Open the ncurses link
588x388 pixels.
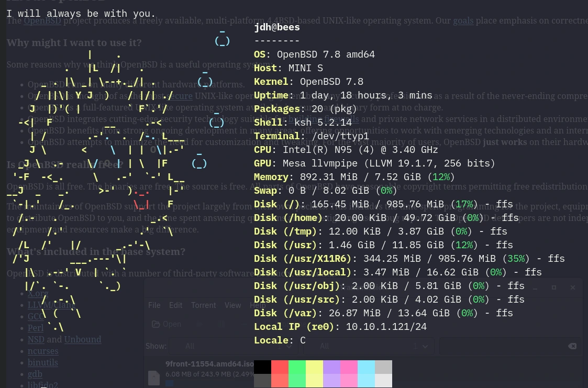click(43, 351)
